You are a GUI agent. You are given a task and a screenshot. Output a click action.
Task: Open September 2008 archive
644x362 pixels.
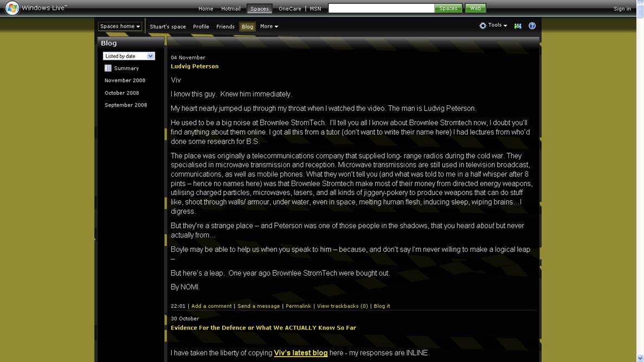126,105
